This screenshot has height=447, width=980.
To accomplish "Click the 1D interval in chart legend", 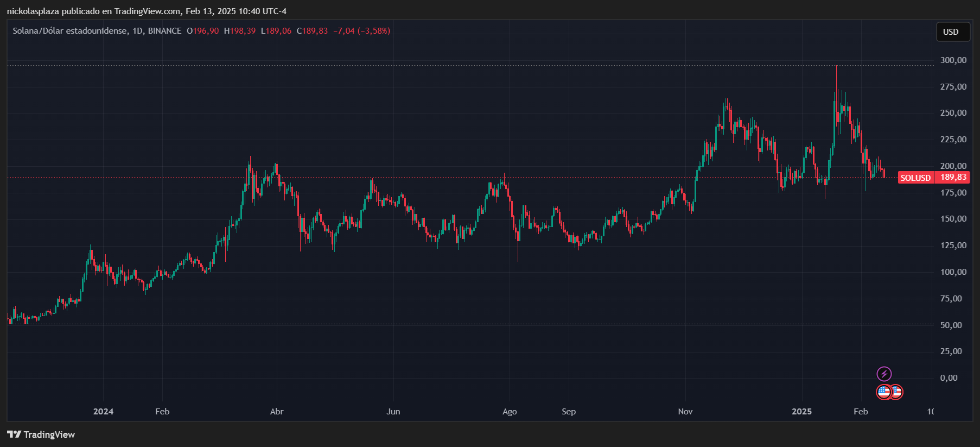I will pyautogui.click(x=138, y=31).
